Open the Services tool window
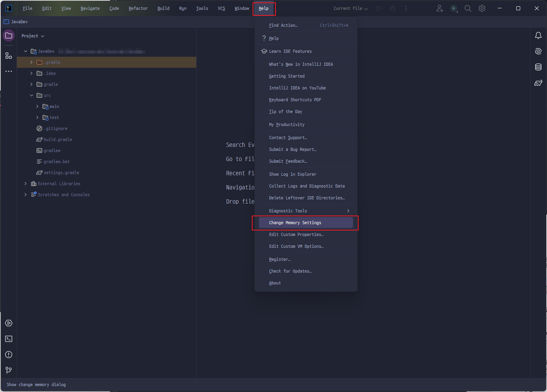 point(9,323)
